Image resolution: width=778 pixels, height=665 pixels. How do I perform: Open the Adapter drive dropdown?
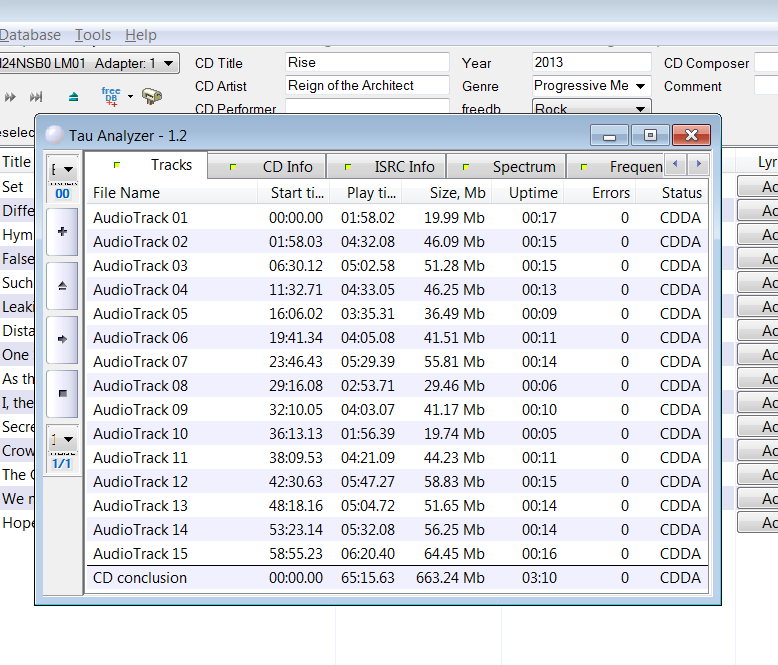click(x=169, y=64)
